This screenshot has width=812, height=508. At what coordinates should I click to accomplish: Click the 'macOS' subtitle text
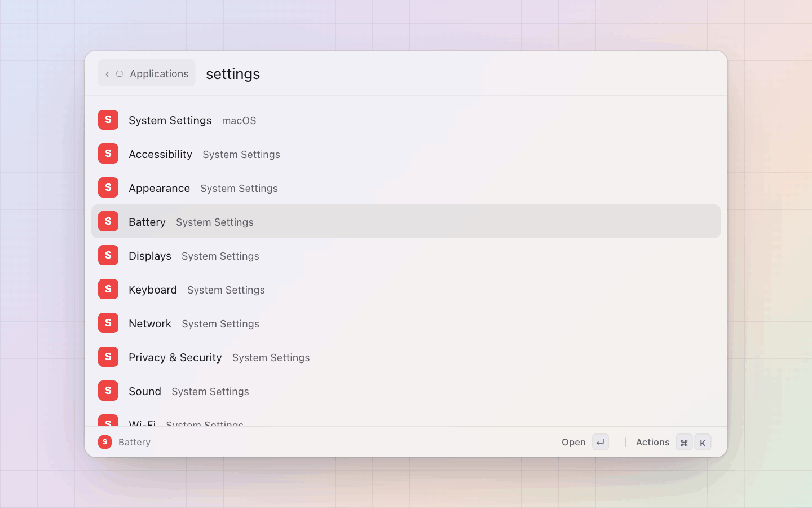pyautogui.click(x=239, y=121)
